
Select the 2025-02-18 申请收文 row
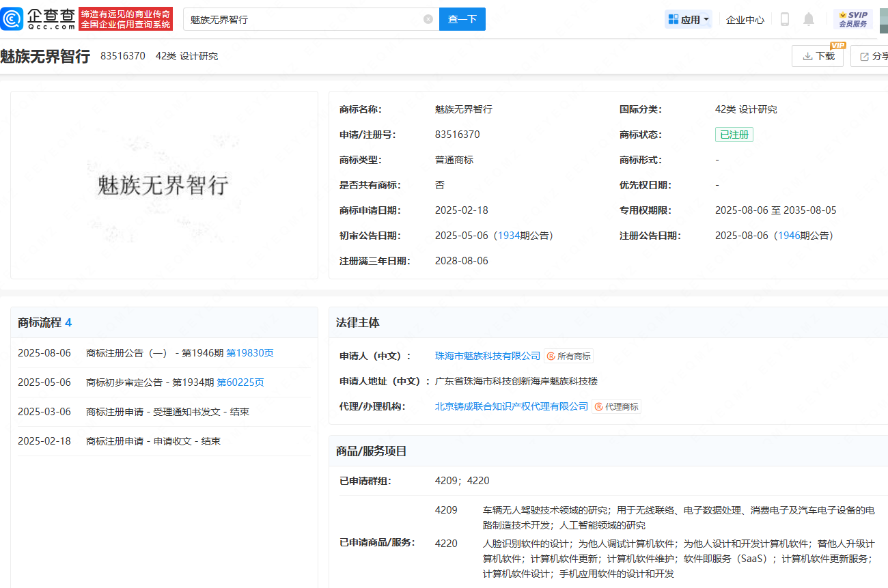pos(164,441)
